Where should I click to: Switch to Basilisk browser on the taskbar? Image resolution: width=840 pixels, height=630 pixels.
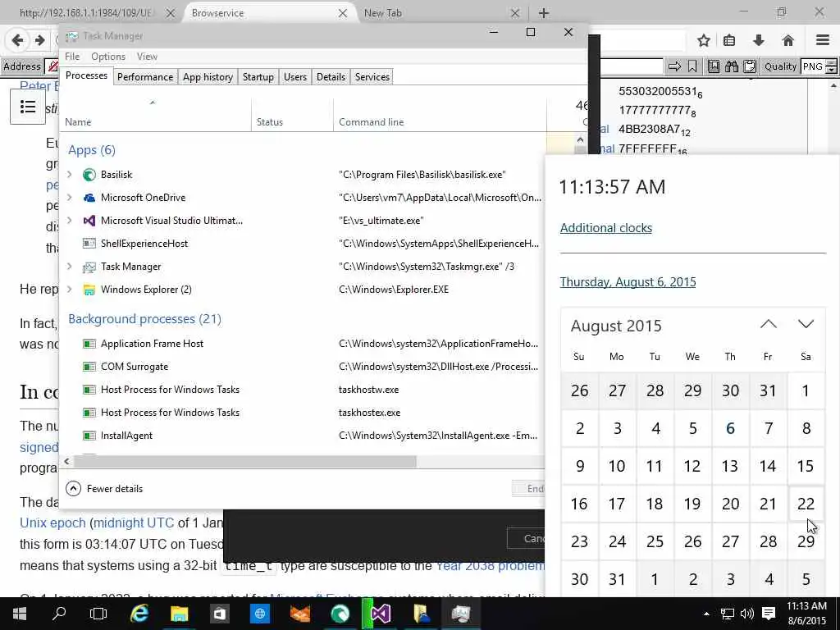click(340, 614)
